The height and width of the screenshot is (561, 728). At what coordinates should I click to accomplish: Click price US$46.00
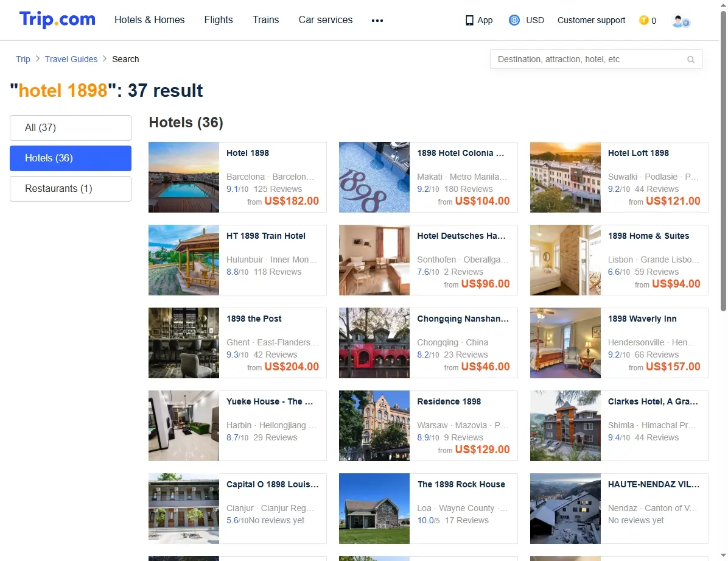coord(486,366)
